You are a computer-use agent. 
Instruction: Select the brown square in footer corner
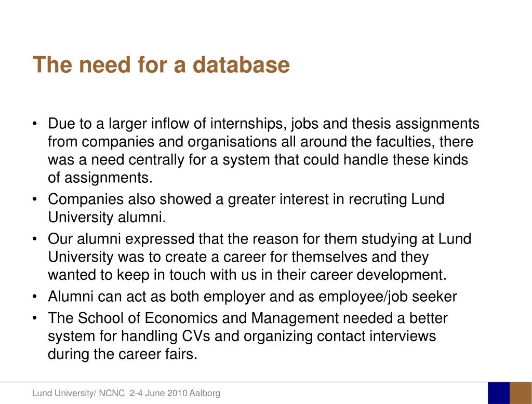click(521, 393)
